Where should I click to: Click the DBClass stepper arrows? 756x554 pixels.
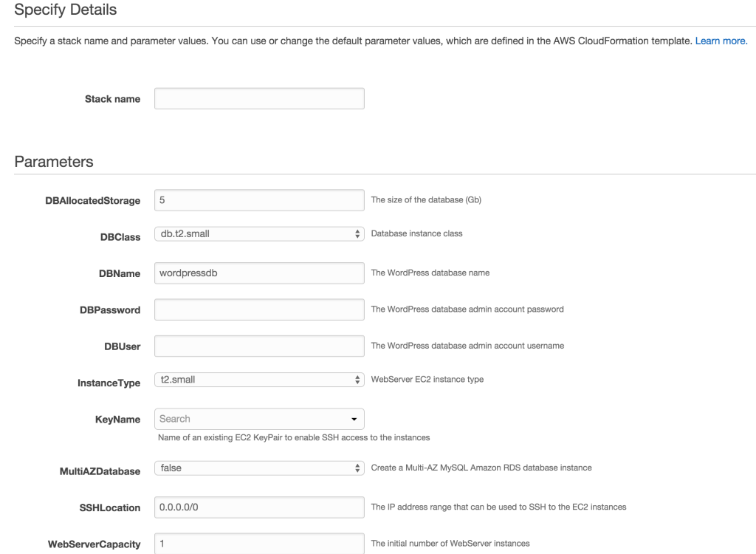pyautogui.click(x=357, y=233)
